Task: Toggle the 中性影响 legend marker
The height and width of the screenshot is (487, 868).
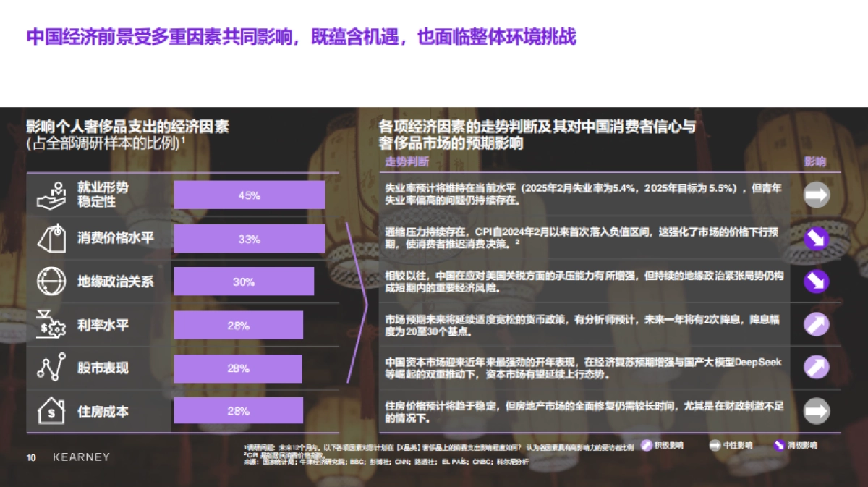Action: tap(716, 446)
